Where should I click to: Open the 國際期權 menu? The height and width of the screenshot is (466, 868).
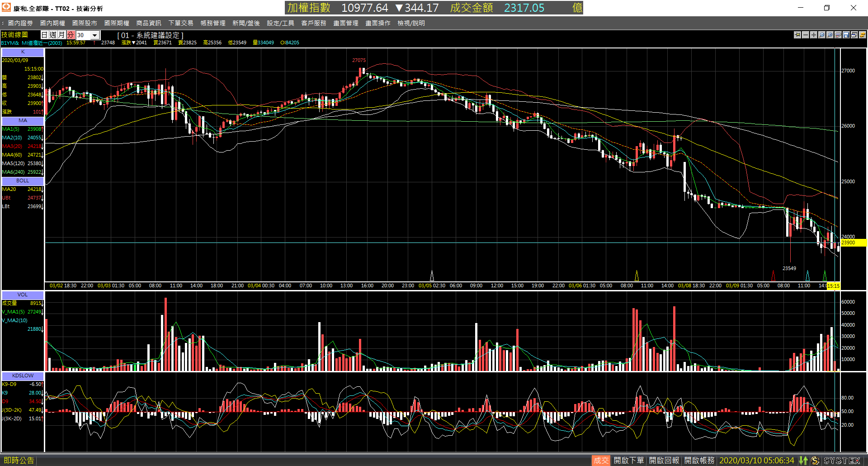[x=117, y=23]
